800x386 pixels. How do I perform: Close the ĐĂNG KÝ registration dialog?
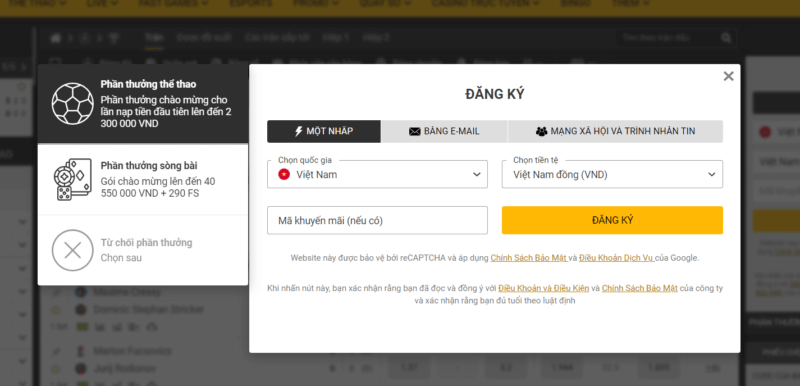[x=728, y=76]
